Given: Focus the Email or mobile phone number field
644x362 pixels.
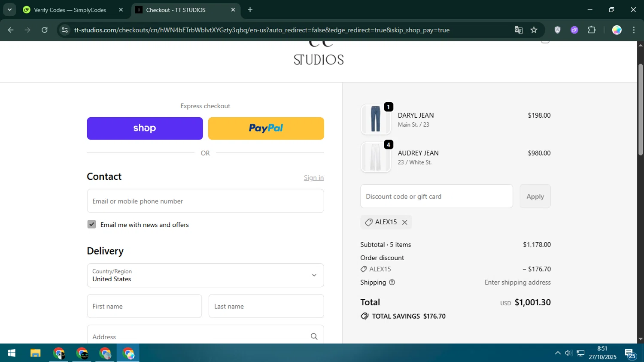Looking at the screenshot, I should [x=205, y=201].
